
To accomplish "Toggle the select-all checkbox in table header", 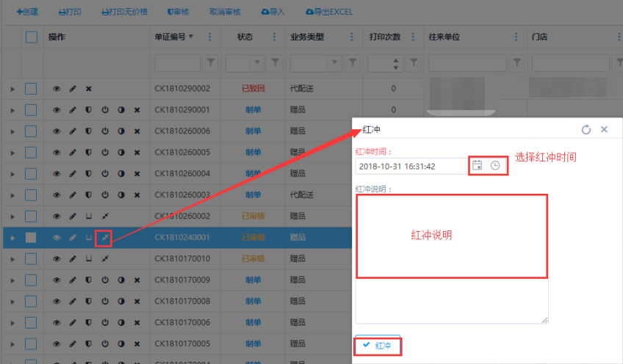I will [x=31, y=37].
